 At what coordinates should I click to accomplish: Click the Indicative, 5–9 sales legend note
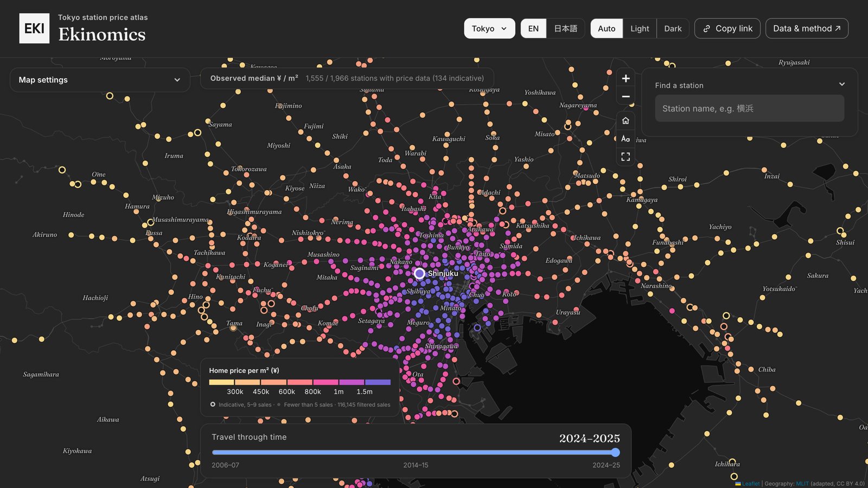[x=245, y=404]
